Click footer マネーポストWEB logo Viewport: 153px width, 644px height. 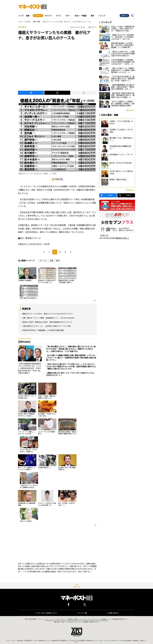(76, 598)
